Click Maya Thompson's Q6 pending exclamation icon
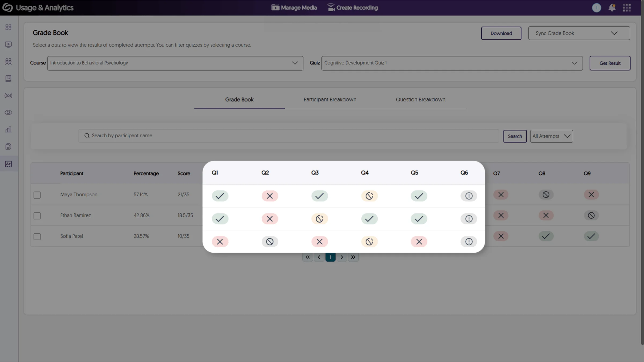The height and width of the screenshot is (362, 644). 469,196
